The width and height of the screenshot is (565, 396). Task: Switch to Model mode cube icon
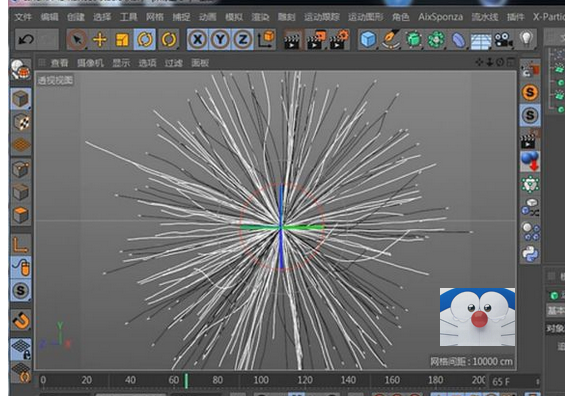pos(21,99)
